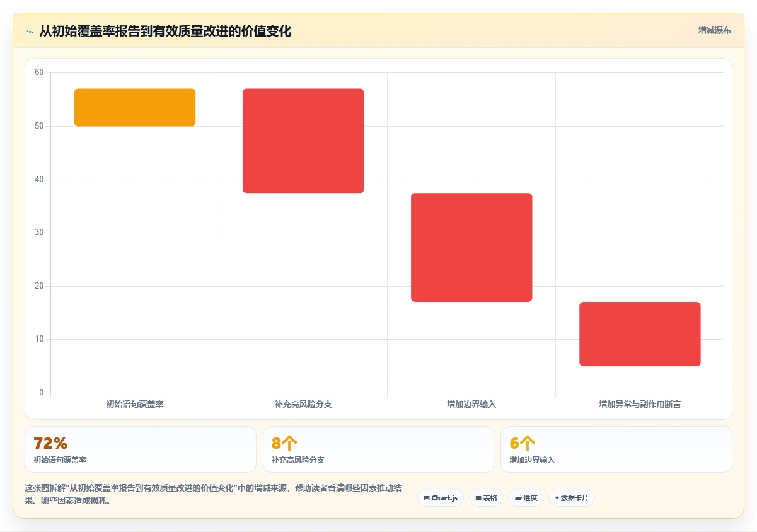Open the 6个 增加边界输入 data card
Screen dimensions: 757x532
point(616,449)
